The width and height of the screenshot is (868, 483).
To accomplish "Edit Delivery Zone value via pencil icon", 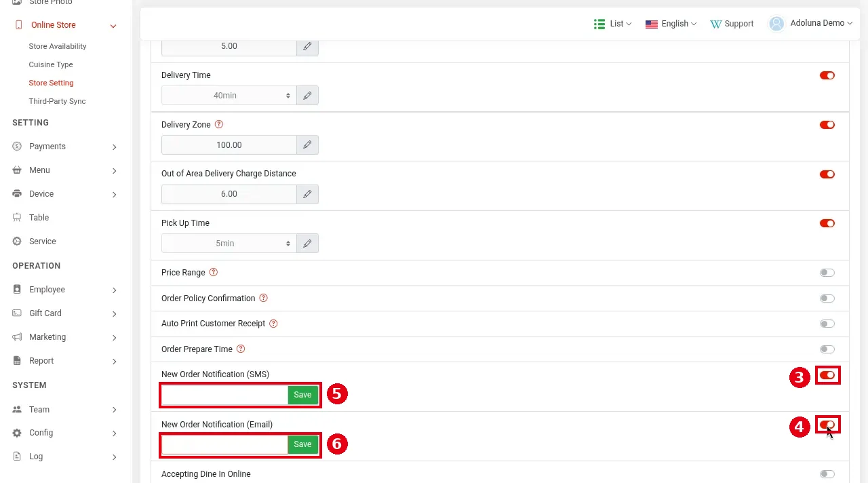I will pyautogui.click(x=307, y=145).
